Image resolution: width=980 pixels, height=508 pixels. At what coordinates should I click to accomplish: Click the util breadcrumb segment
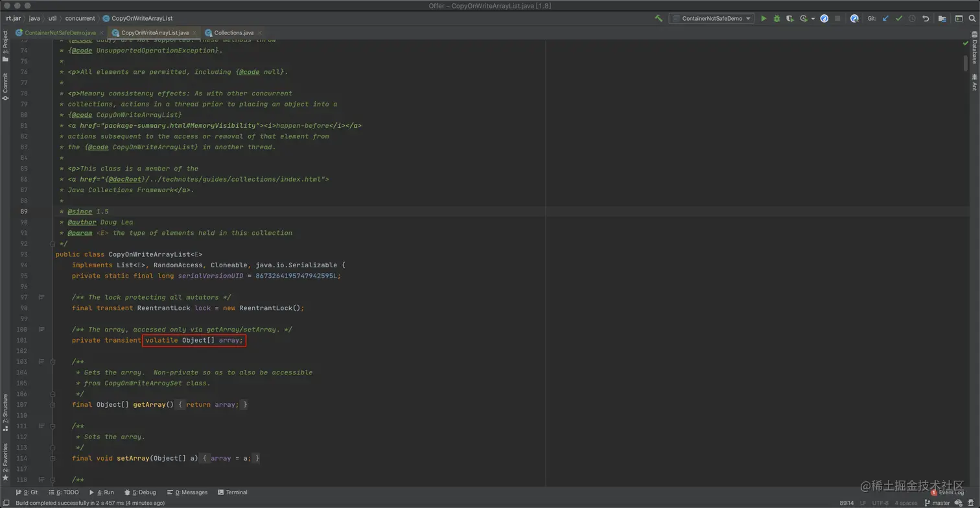click(52, 19)
